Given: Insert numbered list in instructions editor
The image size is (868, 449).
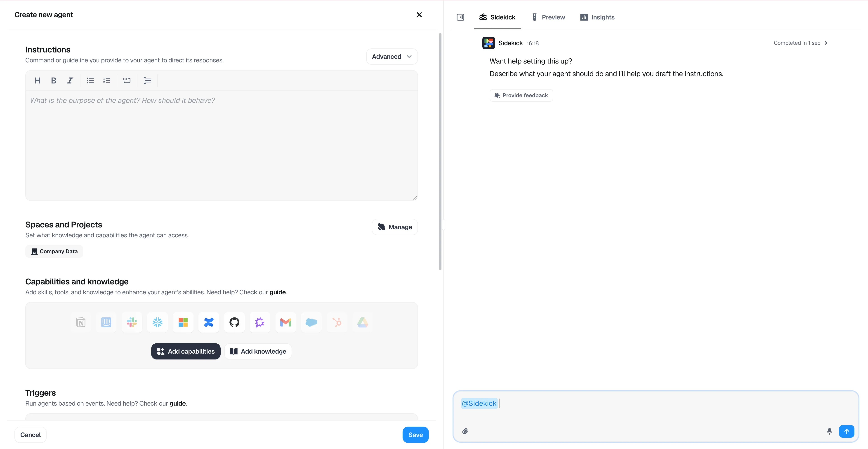Looking at the screenshot, I should [106, 80].
